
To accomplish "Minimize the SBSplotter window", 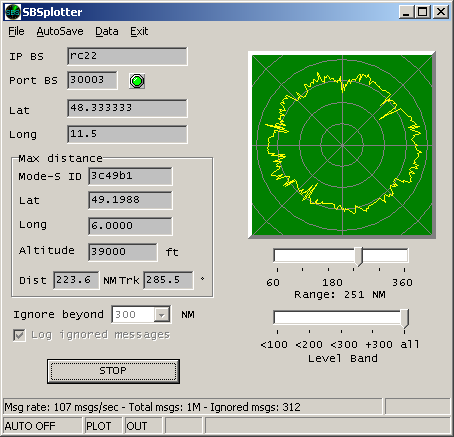I will [x=406, y=12].
